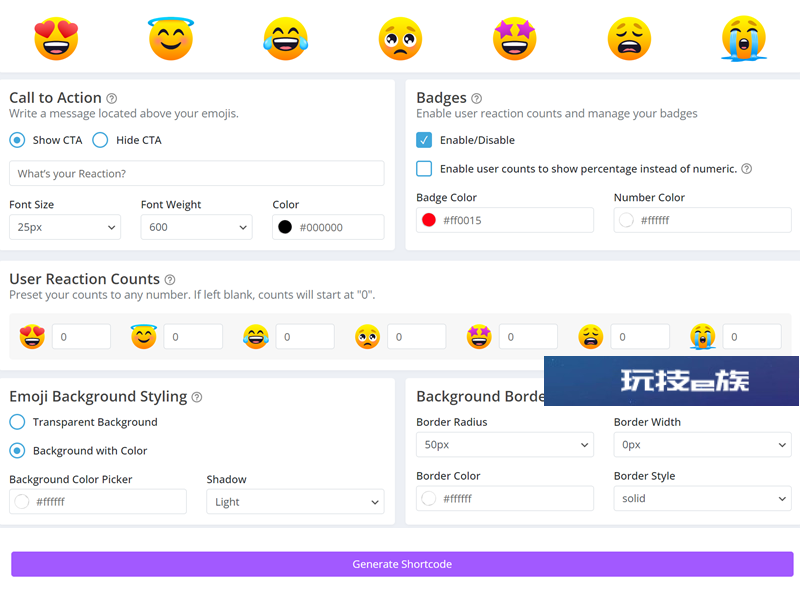Open help icon beside percentage counts option
Image resolution: width=800 pixels, height=610 pixels.
tap(746, 169)
